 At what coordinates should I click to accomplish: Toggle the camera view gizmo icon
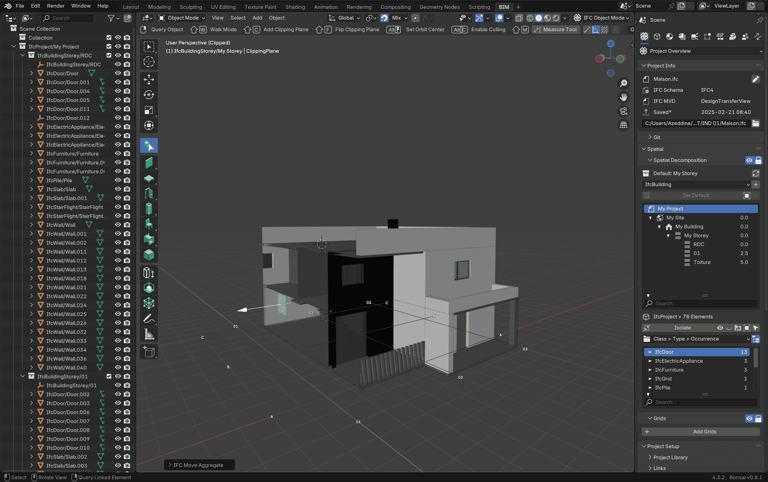[x=623, y=111]
